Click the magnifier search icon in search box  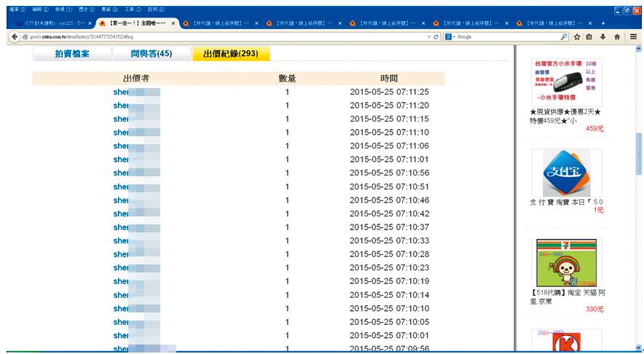point(565,36)
